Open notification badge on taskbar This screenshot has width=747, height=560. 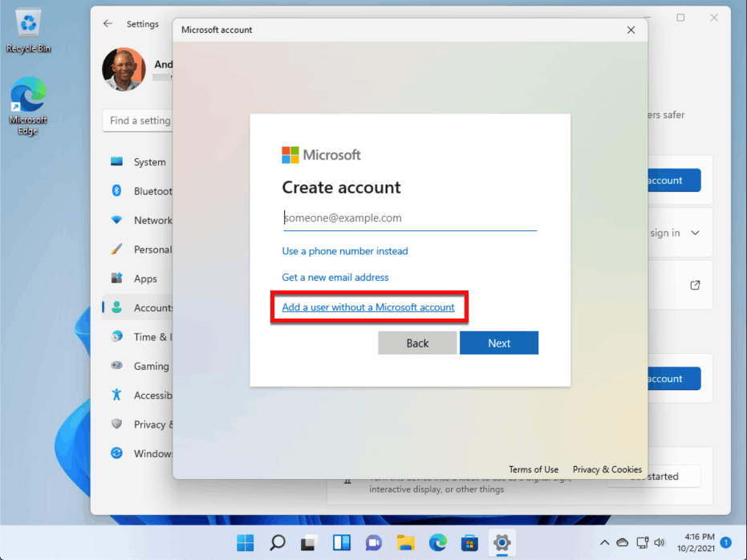(x=725, y=542)
